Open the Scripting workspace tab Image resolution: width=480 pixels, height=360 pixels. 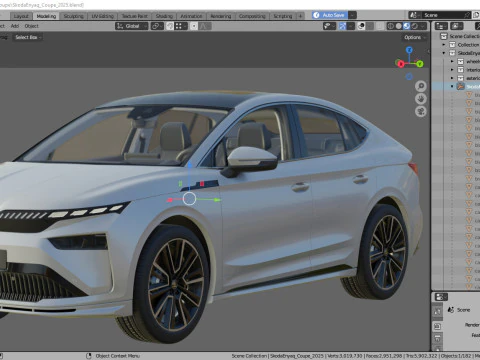pyautogui.click(x=282, y=16)
